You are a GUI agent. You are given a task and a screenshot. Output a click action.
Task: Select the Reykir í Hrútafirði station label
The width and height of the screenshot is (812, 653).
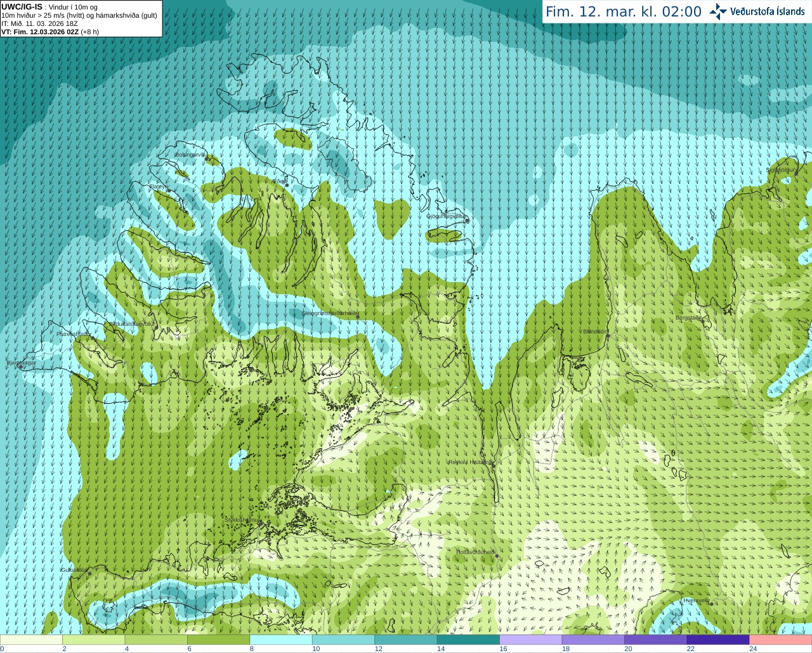click(x=470, y=462)
